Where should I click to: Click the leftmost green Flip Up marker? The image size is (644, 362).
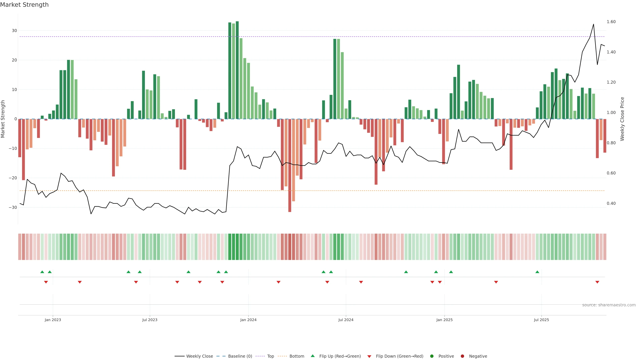click(x=42, y=272)
